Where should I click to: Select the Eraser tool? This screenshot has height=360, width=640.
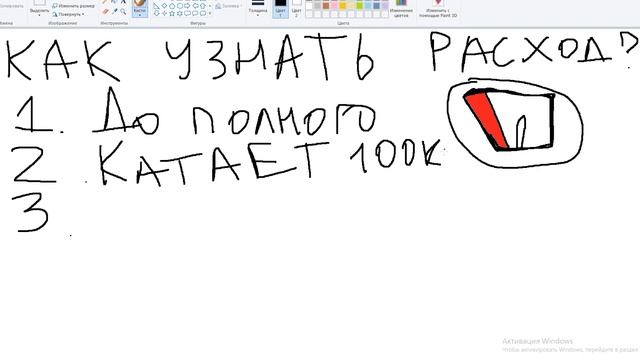point(105,11)
